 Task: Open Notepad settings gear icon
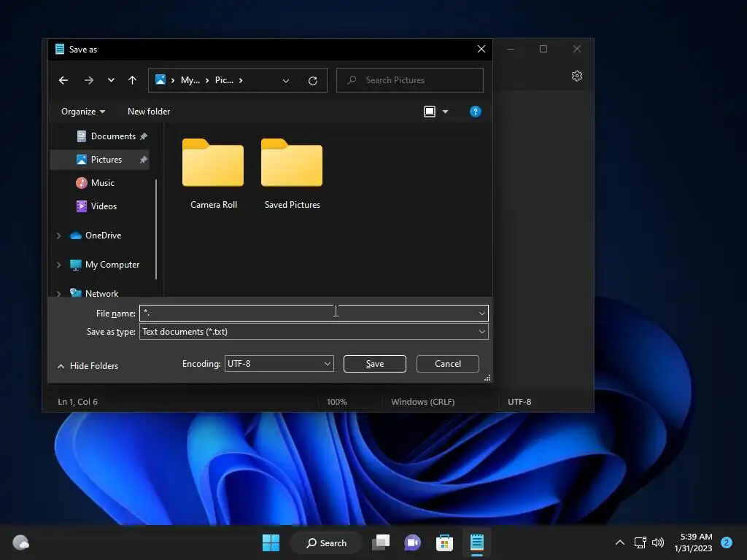(577, 76)
